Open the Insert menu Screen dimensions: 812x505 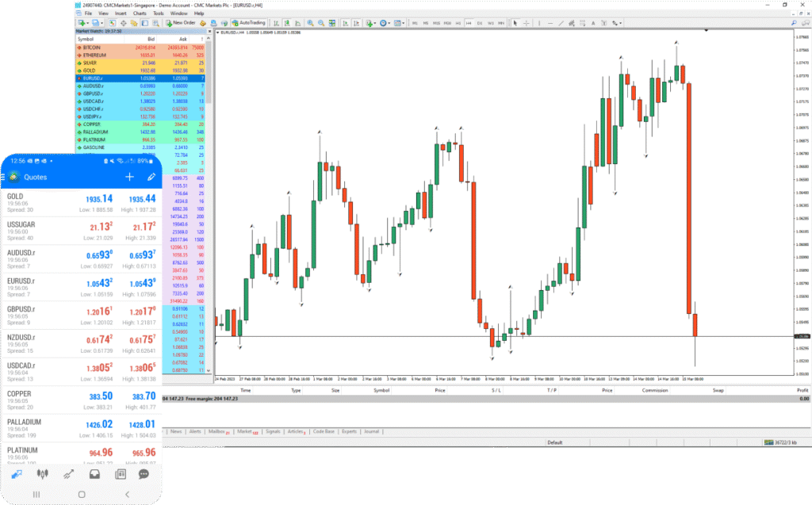121,13
